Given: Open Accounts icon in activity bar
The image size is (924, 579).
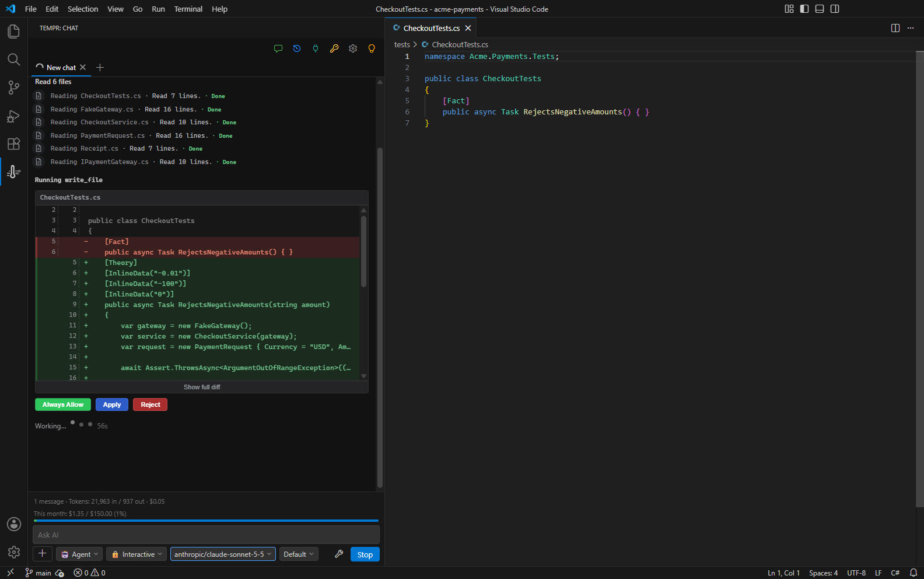Looking at the screenshot, I should (x=13, y=524).
